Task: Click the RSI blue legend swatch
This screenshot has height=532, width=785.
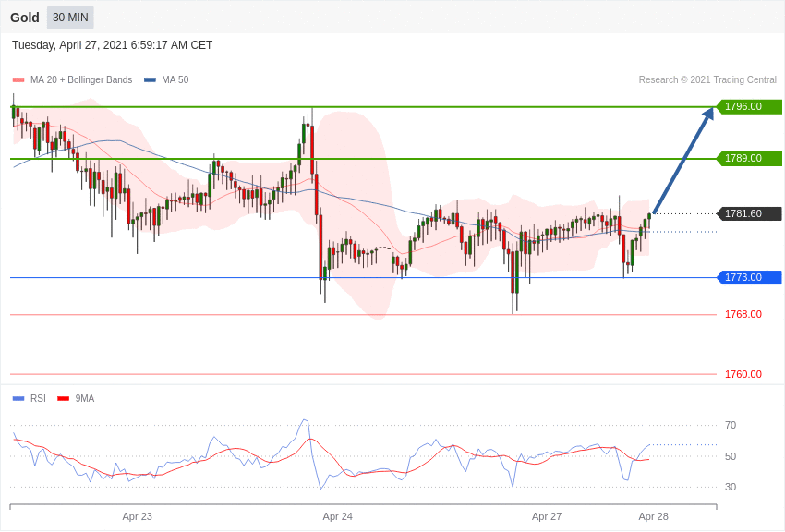Action: (x=18, y=399)
